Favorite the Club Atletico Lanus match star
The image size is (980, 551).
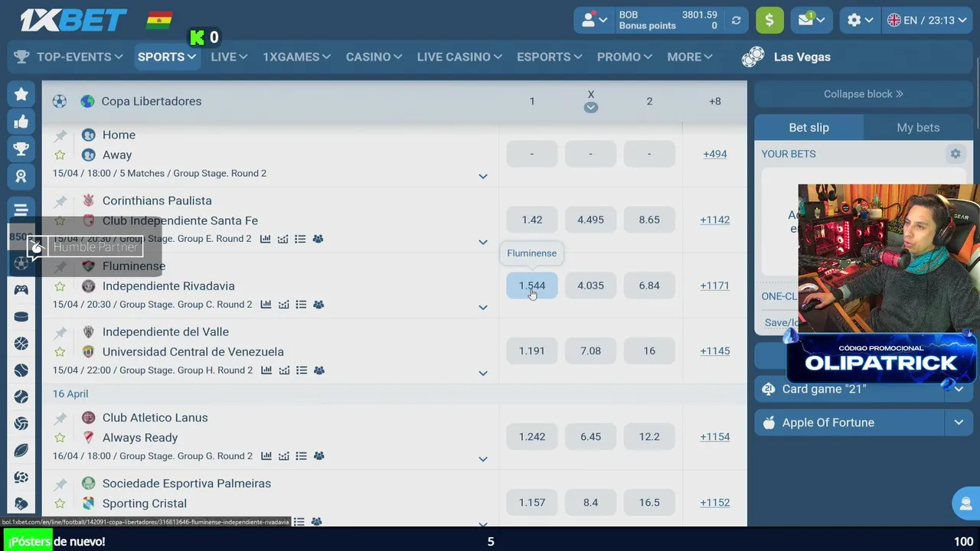point(60,438)
